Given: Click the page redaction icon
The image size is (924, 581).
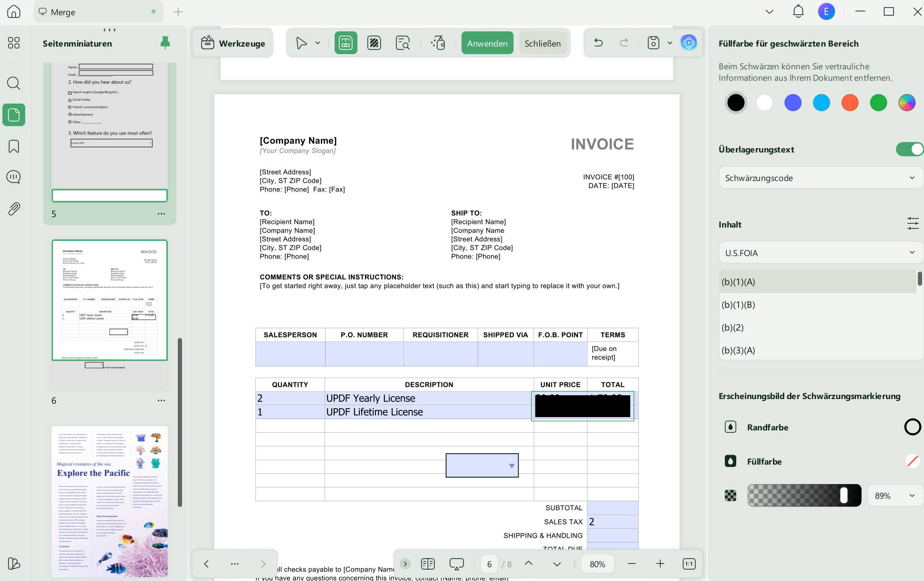Looking at the screenshot, I should pos(374,43).
